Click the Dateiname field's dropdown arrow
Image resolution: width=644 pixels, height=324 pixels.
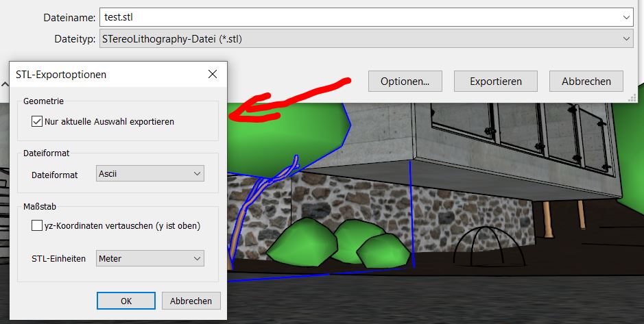(626, 16)
